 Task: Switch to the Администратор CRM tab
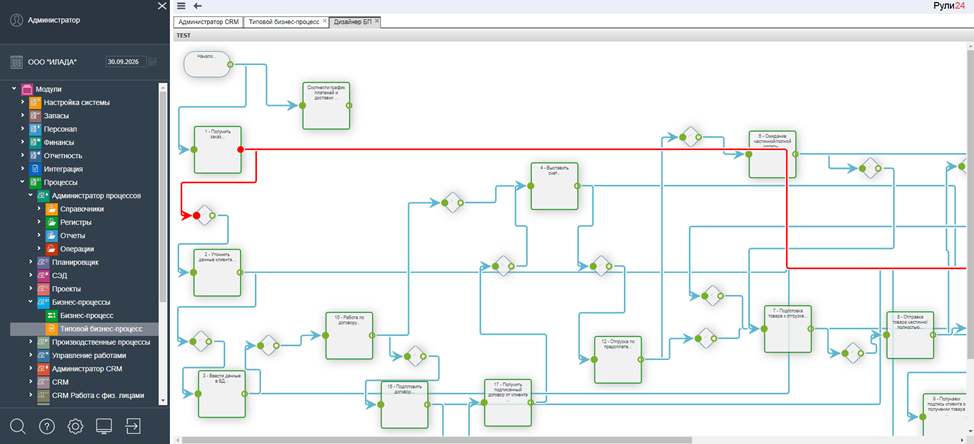[x=208, y=21]
